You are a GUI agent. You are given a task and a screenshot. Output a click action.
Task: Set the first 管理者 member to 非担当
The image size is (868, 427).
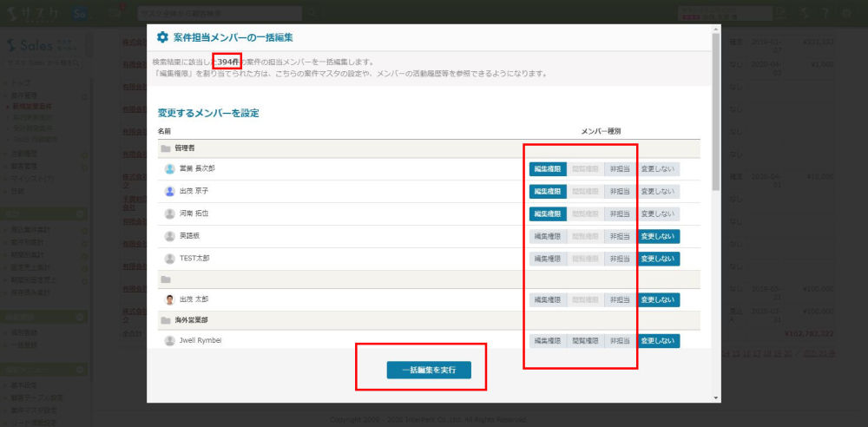[x=620, y=168]
